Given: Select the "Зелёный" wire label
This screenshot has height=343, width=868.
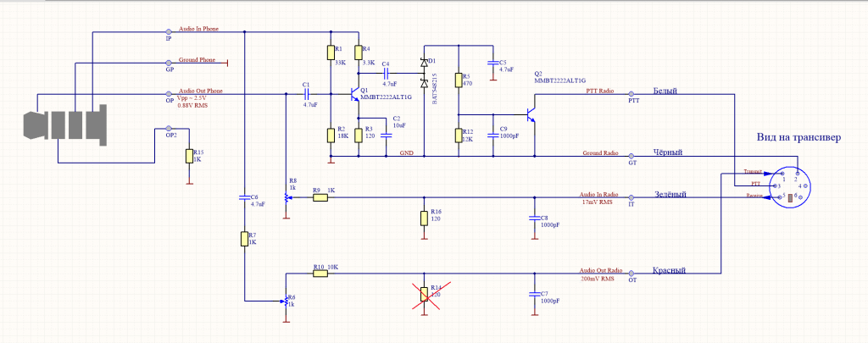Looking at the screenshot, I should tap(669, 196).
